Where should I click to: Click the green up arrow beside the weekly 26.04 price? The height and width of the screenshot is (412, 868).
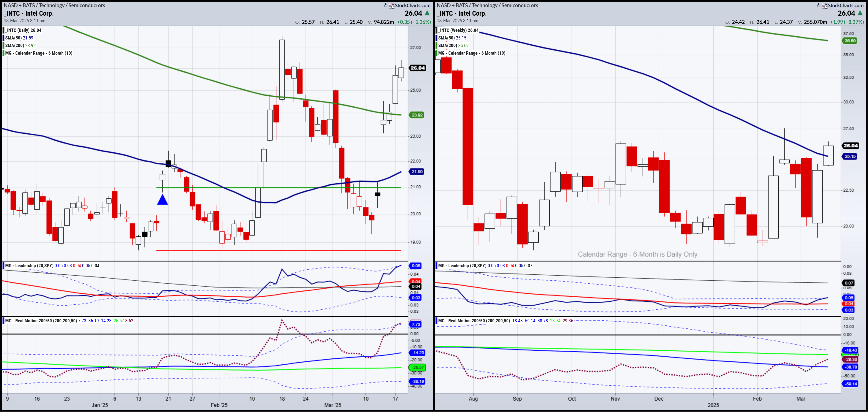click(860, 13)
